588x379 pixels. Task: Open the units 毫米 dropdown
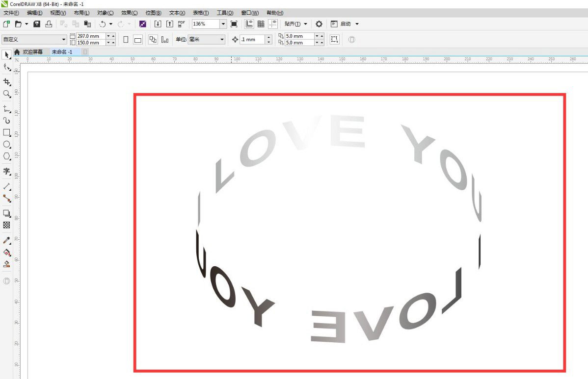222,40
